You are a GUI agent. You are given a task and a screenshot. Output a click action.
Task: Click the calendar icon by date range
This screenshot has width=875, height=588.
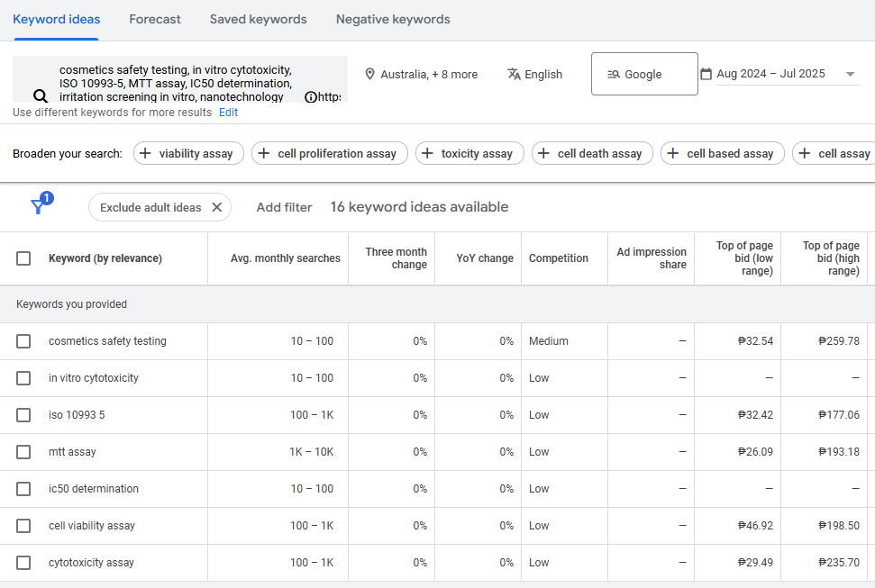click(706, 74)
